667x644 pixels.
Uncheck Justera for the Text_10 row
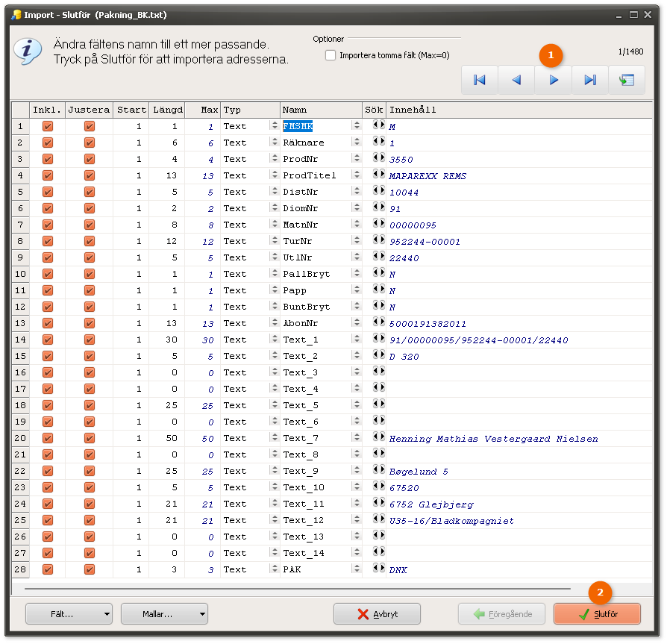(x=90, y=487)
